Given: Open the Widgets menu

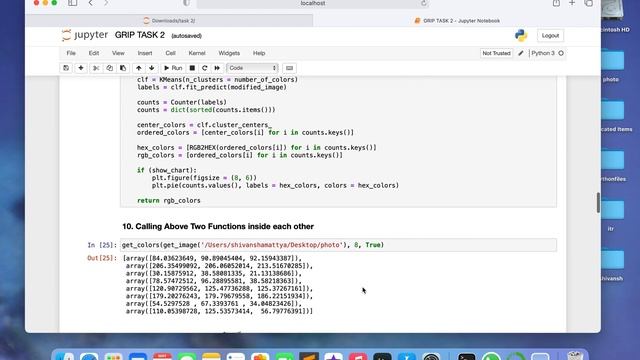Looking at the screenshot, I should coord(229,53).
